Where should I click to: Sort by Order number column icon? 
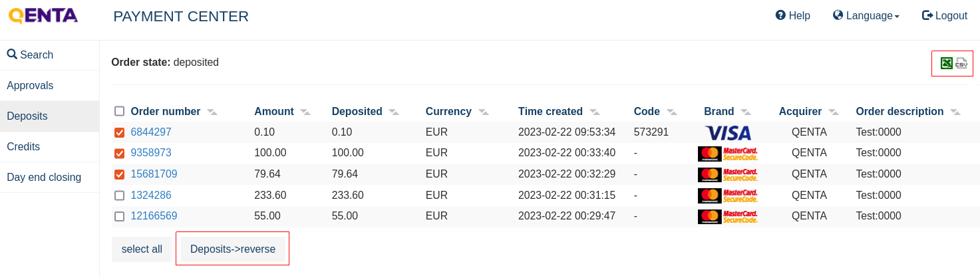212,112
